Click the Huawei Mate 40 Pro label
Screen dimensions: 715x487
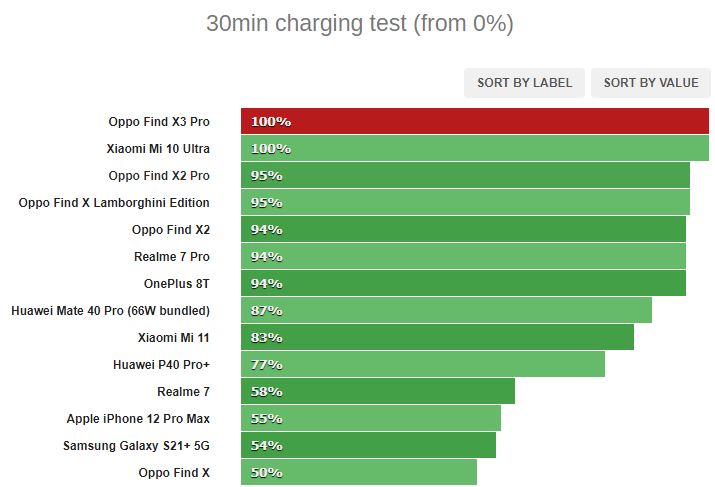[x=110, y=311]
